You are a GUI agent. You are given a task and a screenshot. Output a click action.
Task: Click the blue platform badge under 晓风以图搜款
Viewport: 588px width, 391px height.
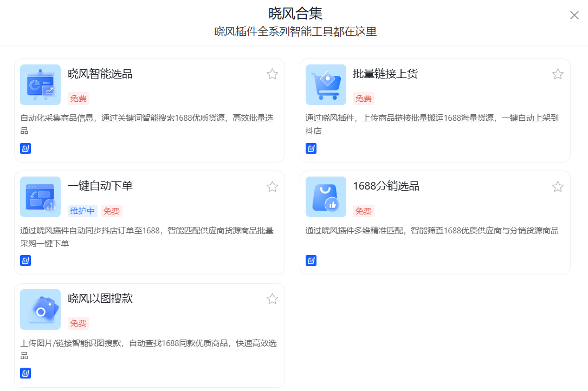[x=25, y=373]
